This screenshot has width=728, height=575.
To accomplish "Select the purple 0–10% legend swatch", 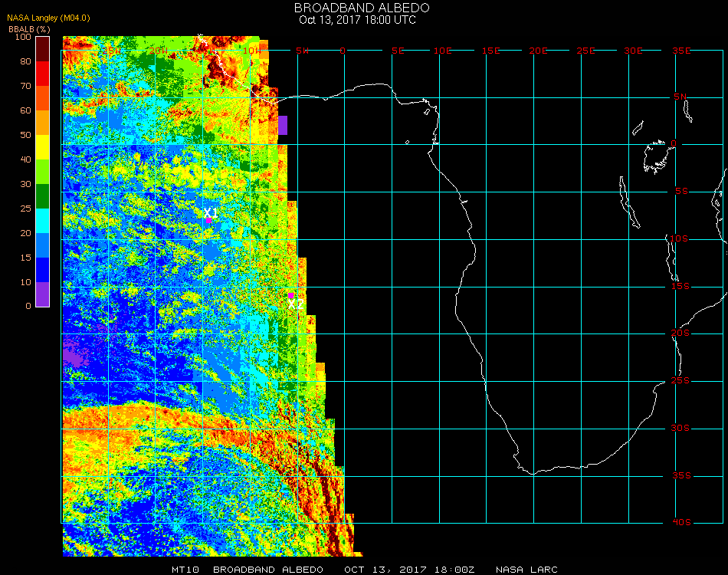I will (x=43, y=294).
